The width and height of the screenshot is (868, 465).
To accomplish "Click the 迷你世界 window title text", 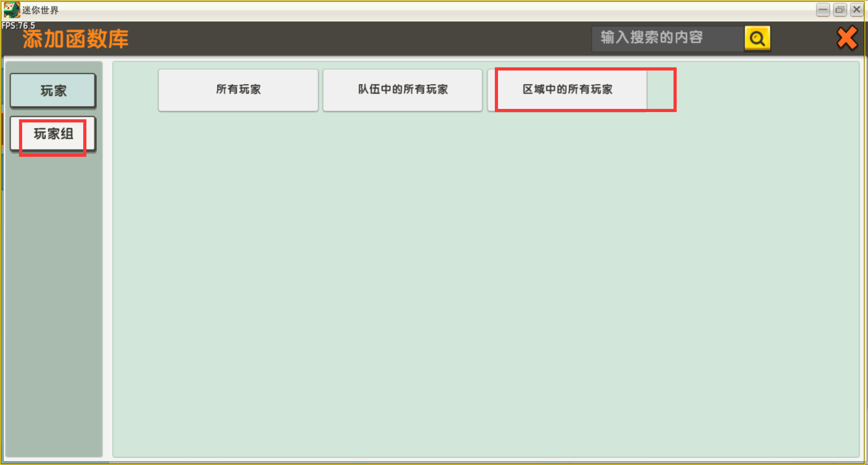I will (x=41, y=10).
